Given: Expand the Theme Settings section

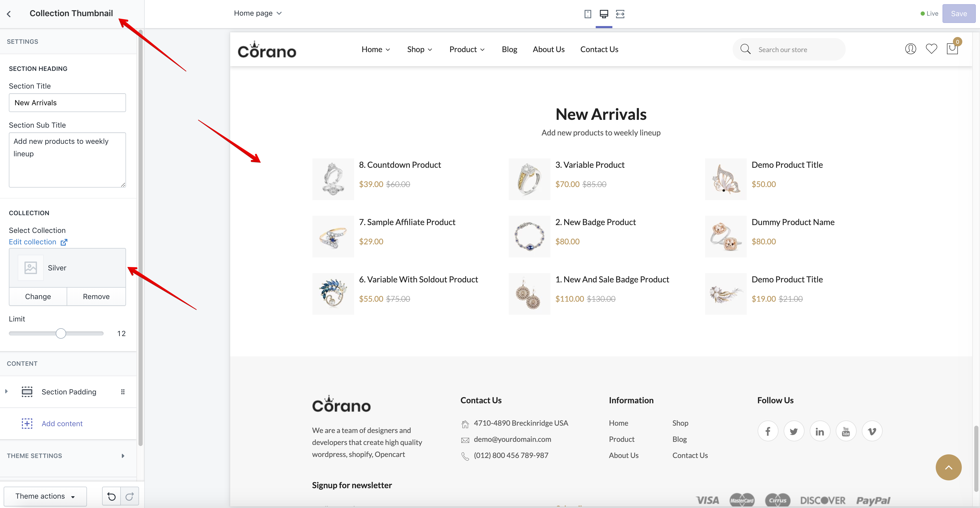Looking at the screenshot, I should coord(122,456).
